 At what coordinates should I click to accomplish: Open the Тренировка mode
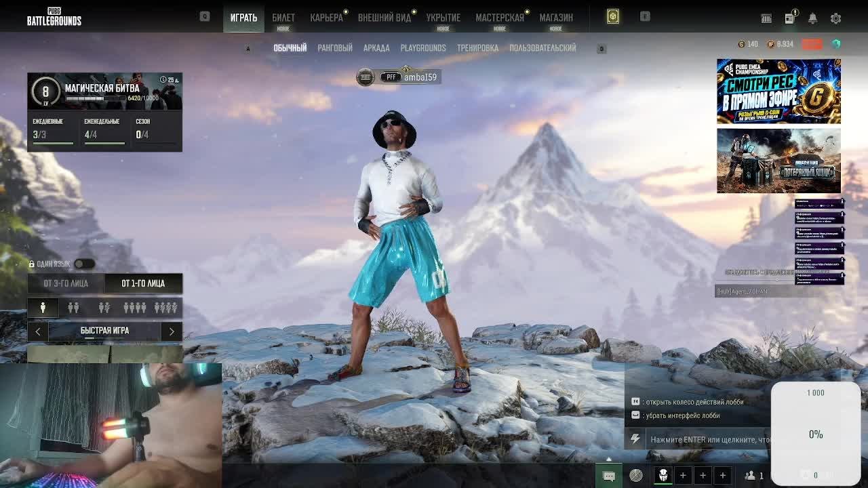click(x=477, y=48)
